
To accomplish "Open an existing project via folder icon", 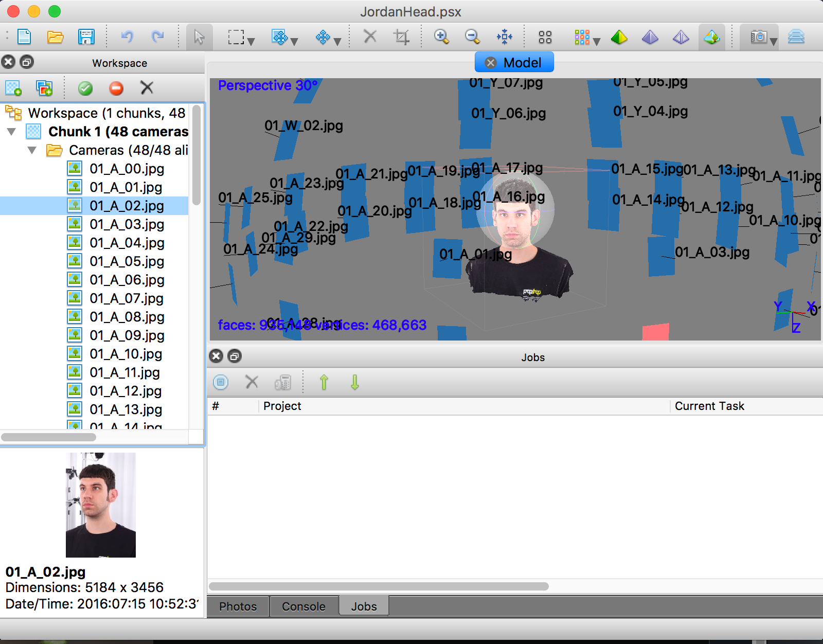I will 55,37.
